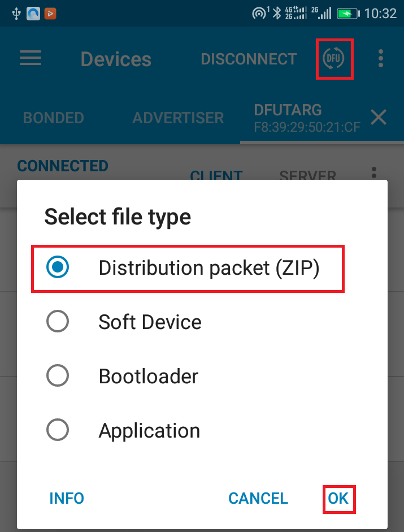This screenshot has width=404, height=532.
Task: Close the DFUTARG device tab
Action: (378, 117)
